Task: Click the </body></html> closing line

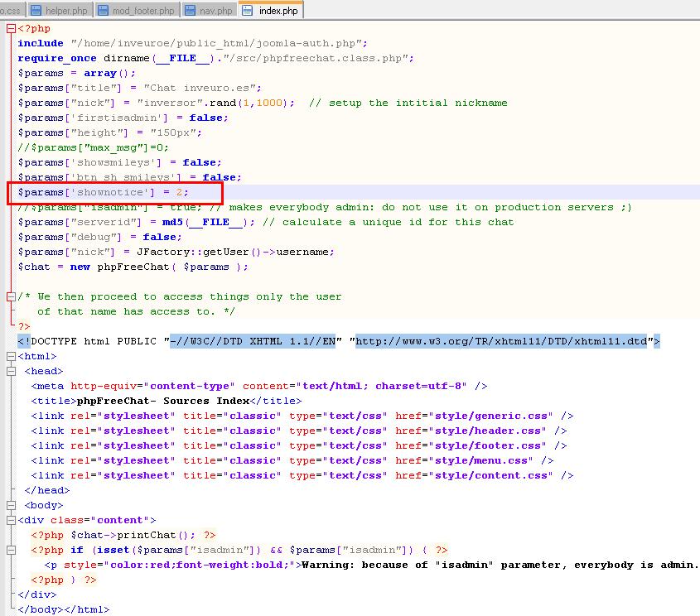Action: tap(64, 609)
